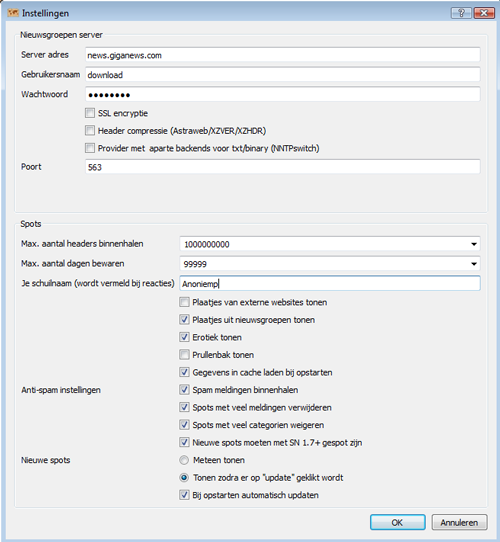Click the help question mark button
Image resolution: width=500 pixels, height=542 pixels.
click(461, 13)
